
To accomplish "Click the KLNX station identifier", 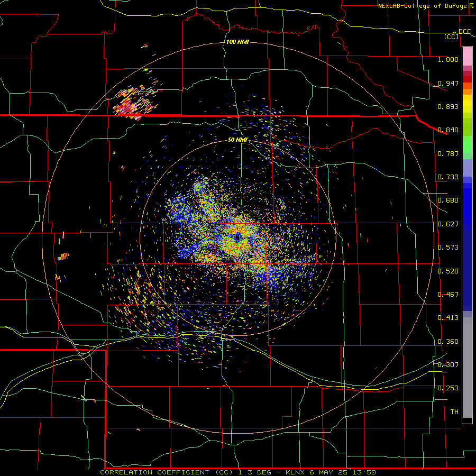I will coord(296,472).
